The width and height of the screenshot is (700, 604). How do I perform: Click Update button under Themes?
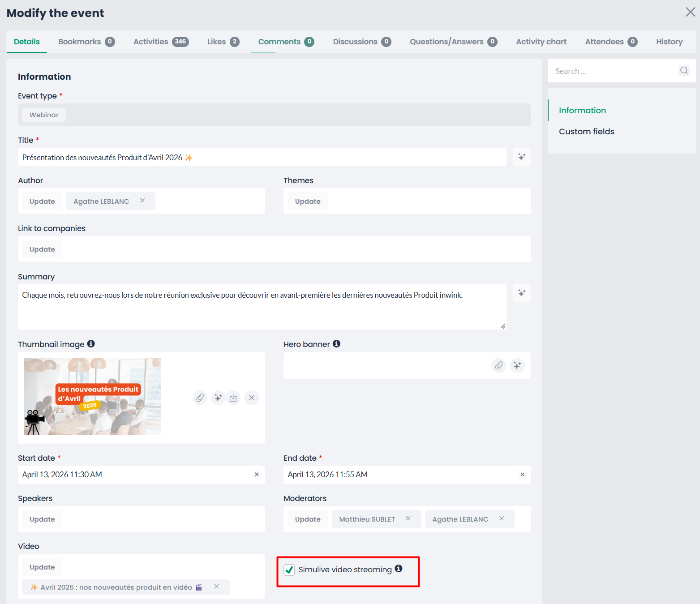[308, 201]
